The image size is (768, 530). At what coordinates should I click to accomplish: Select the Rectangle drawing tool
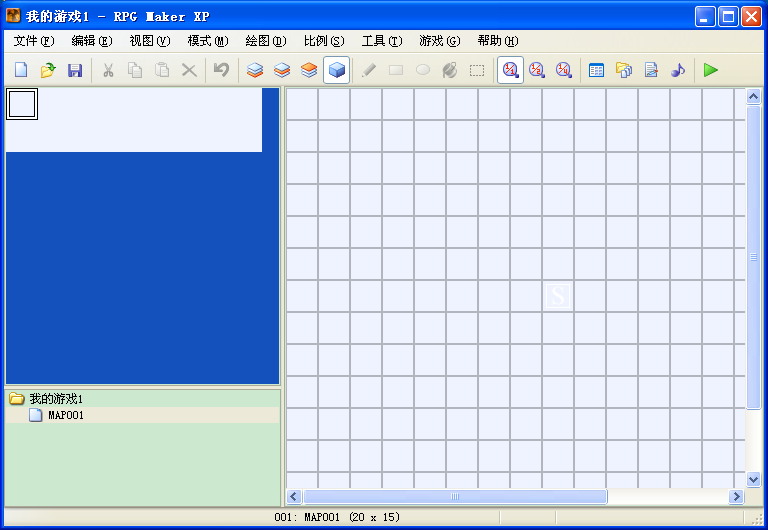coord(396,70)
